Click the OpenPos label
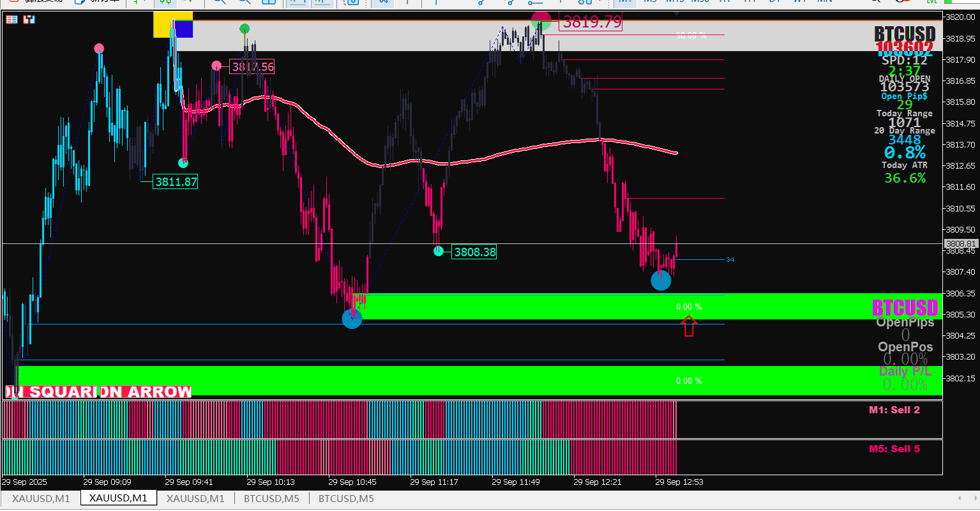Screen dimensions: 980x511 tap(905, 347)
